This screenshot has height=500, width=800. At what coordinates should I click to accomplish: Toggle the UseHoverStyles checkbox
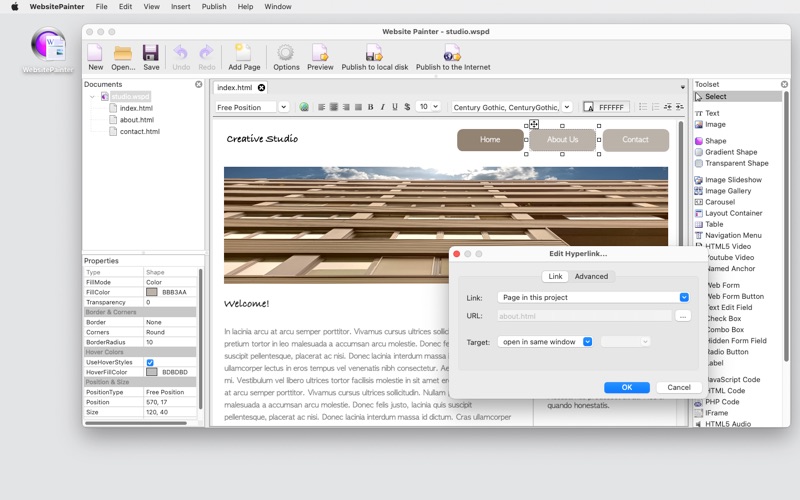pos(150,362)
